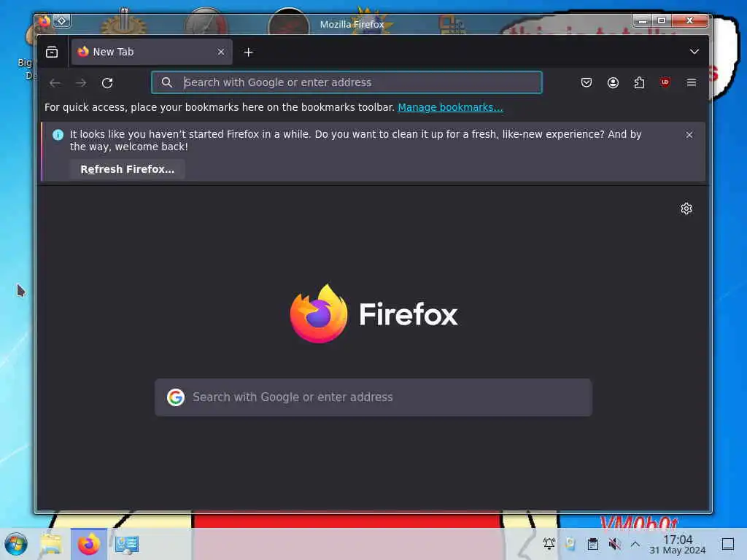Switch to Firefox in the taskbar
The image size is (747, 560).
click(x=88, y=544)
